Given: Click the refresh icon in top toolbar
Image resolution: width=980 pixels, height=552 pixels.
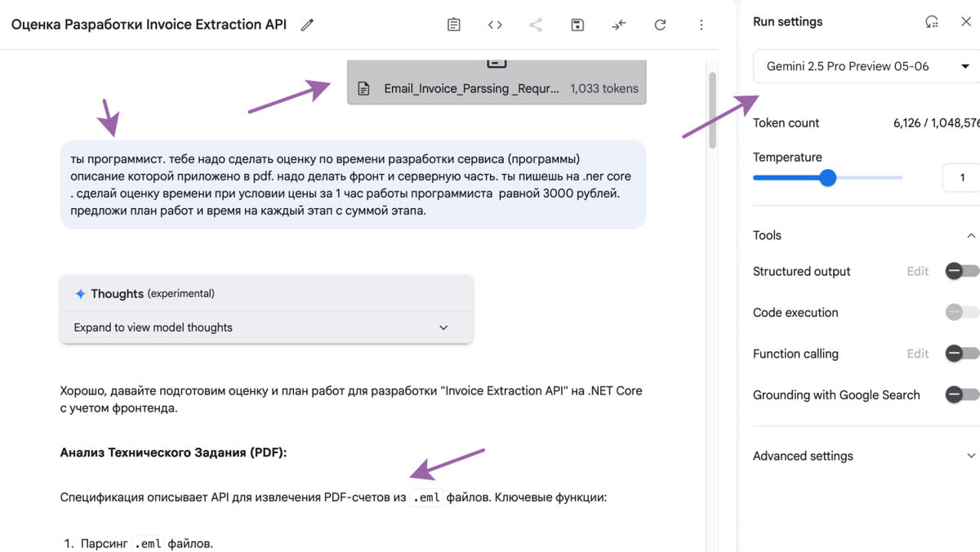Looking at the screenshot, I should pyautogui.click(x=660, y=25).
